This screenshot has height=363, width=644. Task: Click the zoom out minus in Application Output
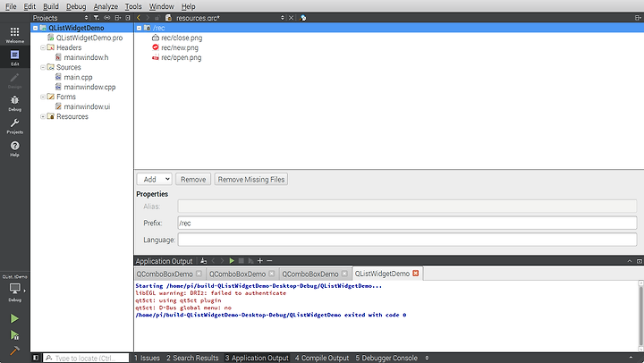pos(269,261)
